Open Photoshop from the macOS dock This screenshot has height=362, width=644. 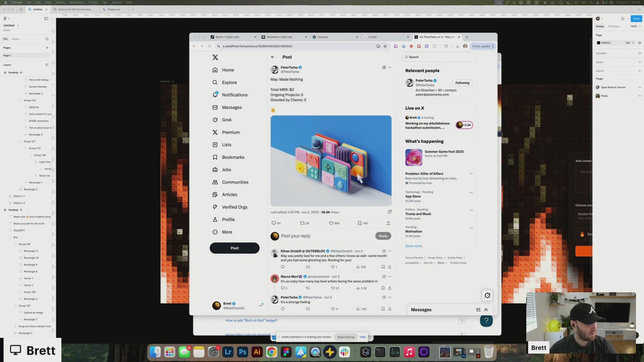[243, 352]
